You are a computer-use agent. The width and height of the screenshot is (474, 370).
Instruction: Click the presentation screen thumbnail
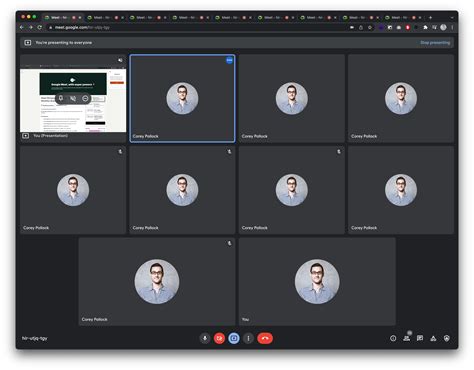[73, 100]
